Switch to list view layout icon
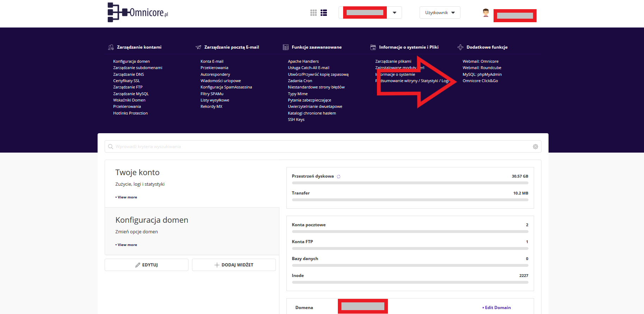Image resolution: width=644 pixels, height=314 pixels. (x=324, y=13)
